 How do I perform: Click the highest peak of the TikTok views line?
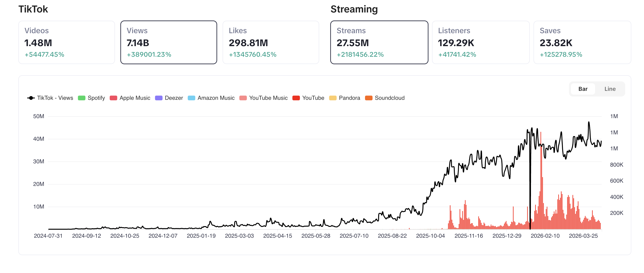589,122
